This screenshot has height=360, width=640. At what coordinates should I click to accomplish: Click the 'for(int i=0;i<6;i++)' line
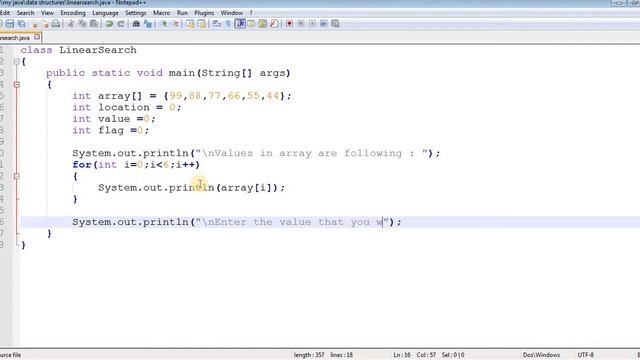(x=136, y=165)
